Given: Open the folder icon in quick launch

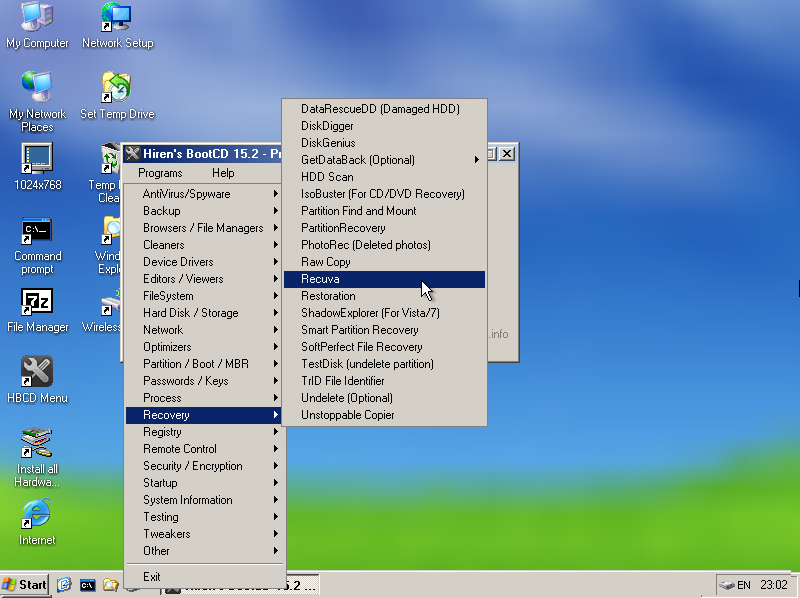Looking at the screenshot, I should pyautogui.click(x=110, y=585).
